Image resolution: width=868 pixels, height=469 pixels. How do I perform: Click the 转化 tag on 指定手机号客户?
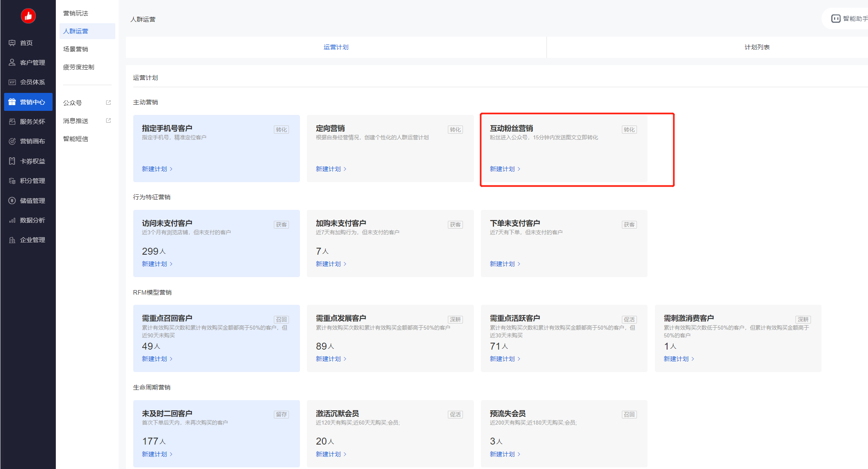pos(281,130)
